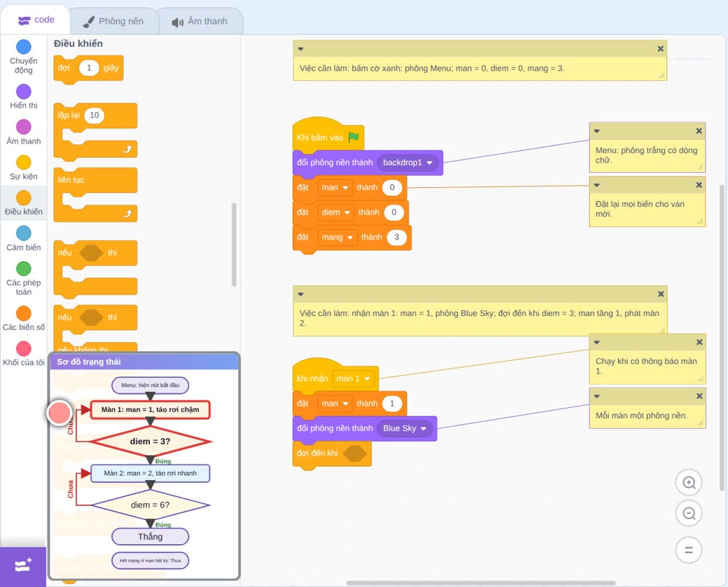Click the Thắng node in state diagram
Viewport: 728px width, 587px height.
pos(150,537)
